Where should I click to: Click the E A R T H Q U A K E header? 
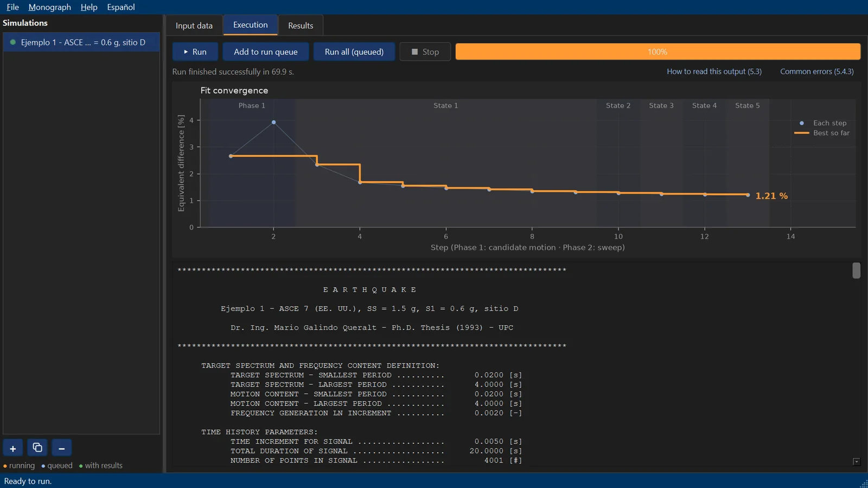click(x=369, y=290)
